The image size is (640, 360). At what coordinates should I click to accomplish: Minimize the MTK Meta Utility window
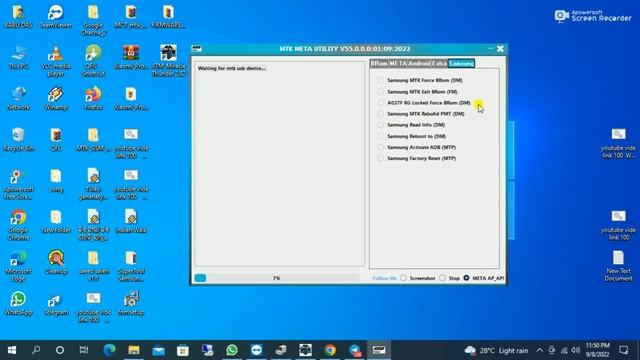(490, 49)
